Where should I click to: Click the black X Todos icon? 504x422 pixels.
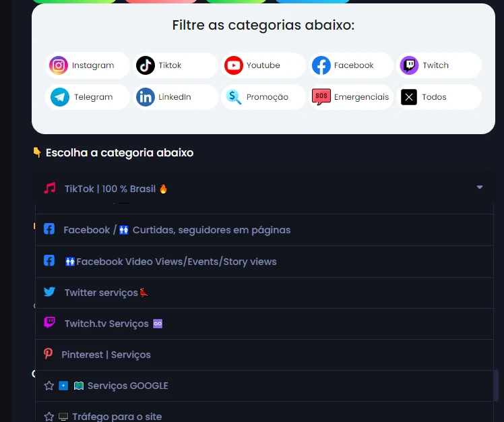(x=409, y=97)
